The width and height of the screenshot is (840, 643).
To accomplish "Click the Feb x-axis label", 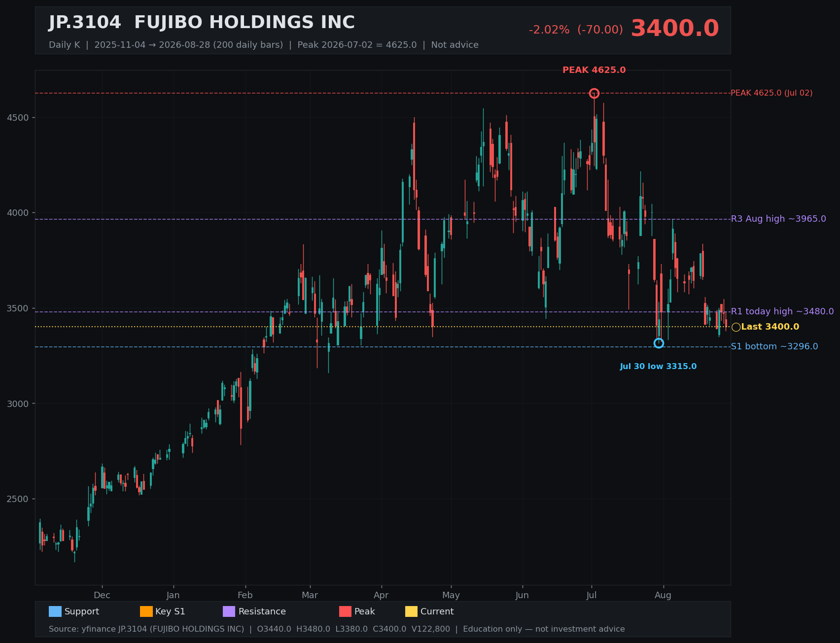I will point(245,595).
